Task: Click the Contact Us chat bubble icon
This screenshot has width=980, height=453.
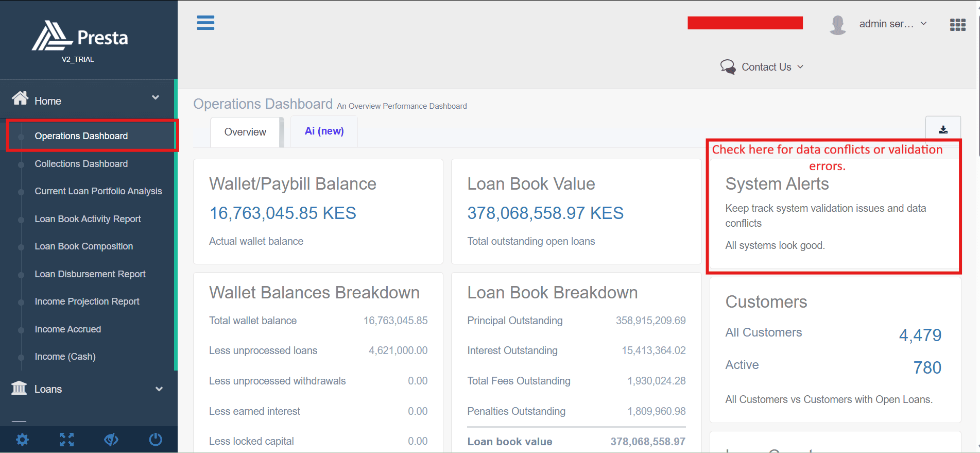Action: click(x=728, y=67)
